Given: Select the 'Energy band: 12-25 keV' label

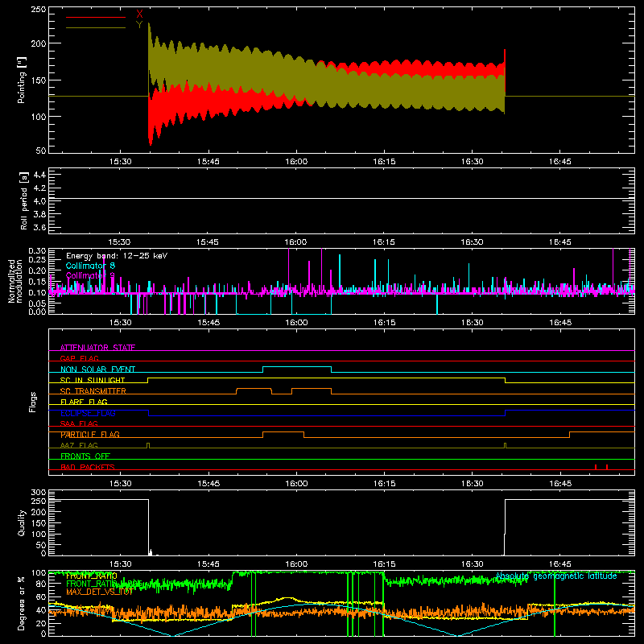Looking at the screenshot, I should [117, 256].
